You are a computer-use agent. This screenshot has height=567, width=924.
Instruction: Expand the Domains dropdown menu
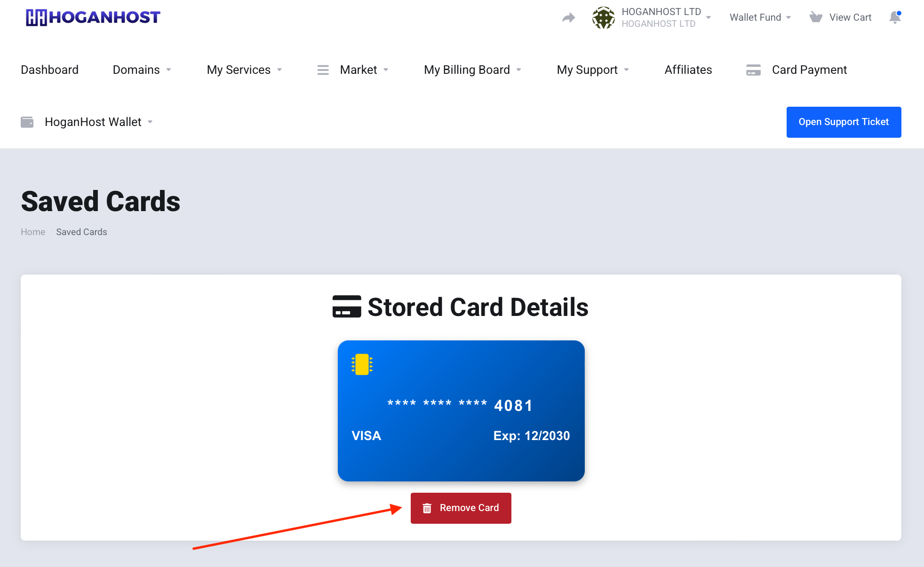(x=142, y=70)
